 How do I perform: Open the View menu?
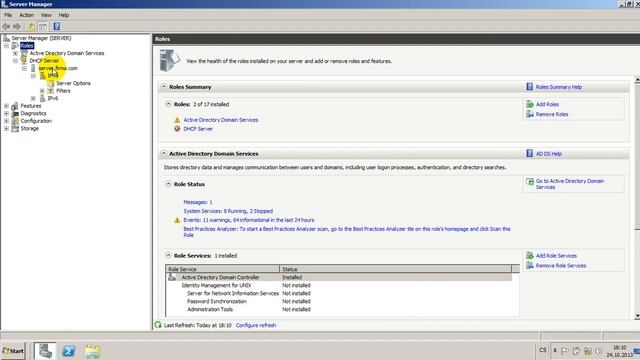[x=46, y=15]
